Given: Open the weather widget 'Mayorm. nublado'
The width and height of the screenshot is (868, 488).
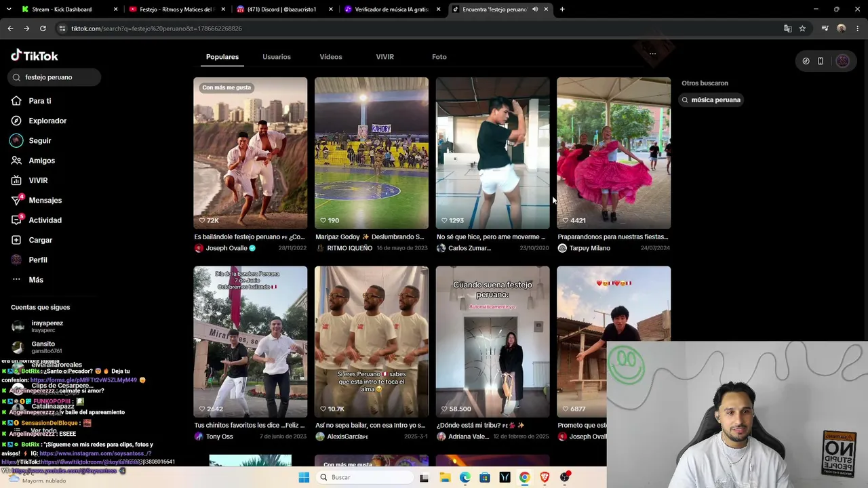Looking at the screenshot, I should (x=37, y=478).
